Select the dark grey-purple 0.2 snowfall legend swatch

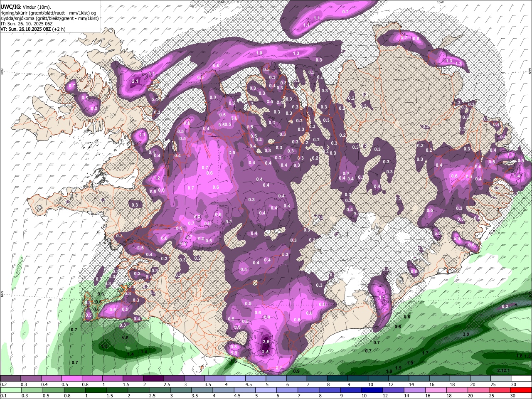click(x=10, y=379)
